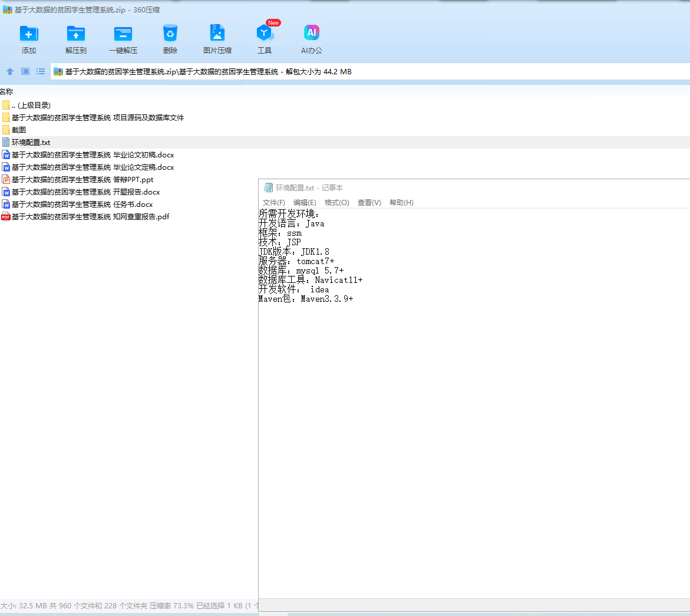
Task: Click the 开发软件: idea line
Action: point(294,289)
